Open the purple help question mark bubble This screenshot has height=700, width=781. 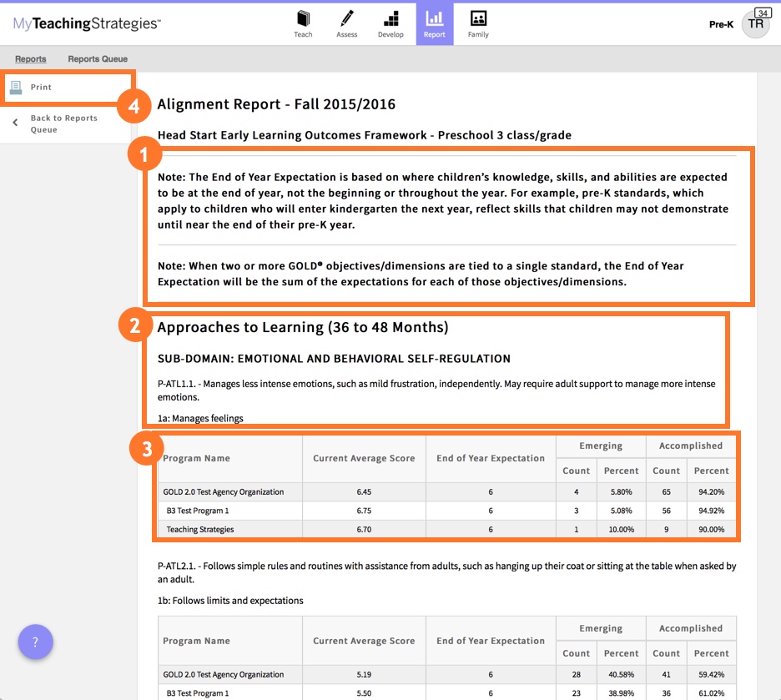(x=35, y=642)
